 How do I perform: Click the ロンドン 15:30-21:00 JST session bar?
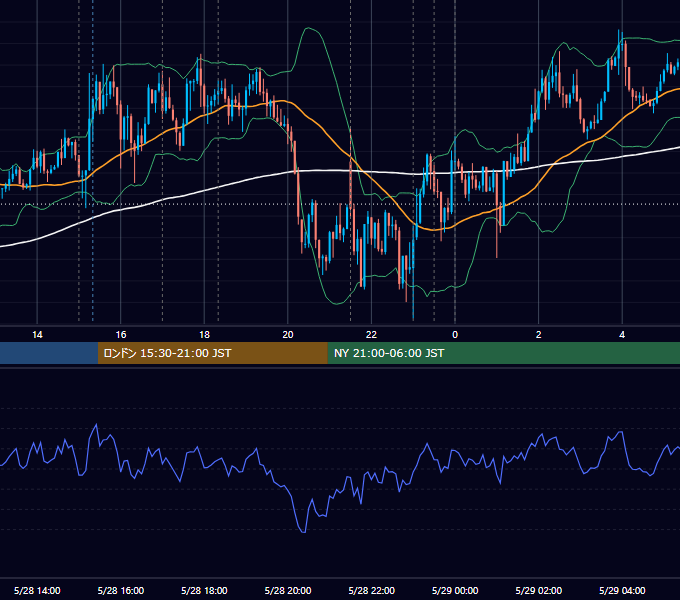[x=212, y=353]
